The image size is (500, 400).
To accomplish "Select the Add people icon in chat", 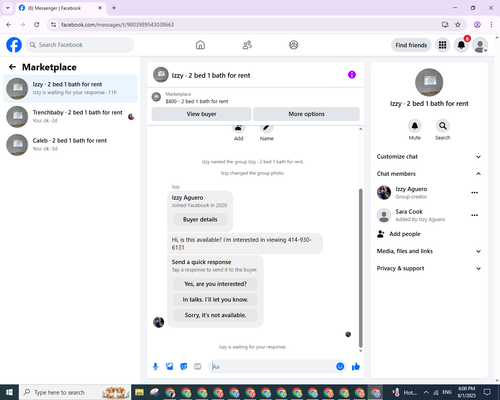I will [x=239, y=128].
